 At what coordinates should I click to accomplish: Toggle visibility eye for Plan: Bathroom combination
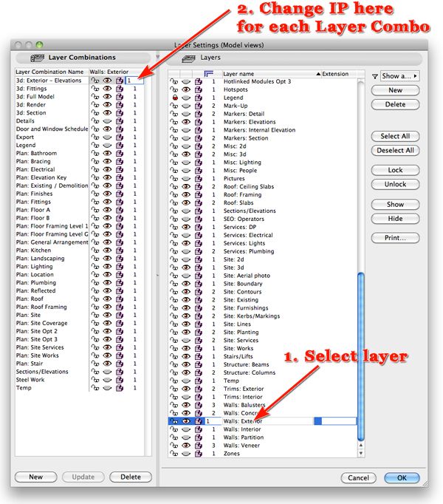(x=107, y=153)
